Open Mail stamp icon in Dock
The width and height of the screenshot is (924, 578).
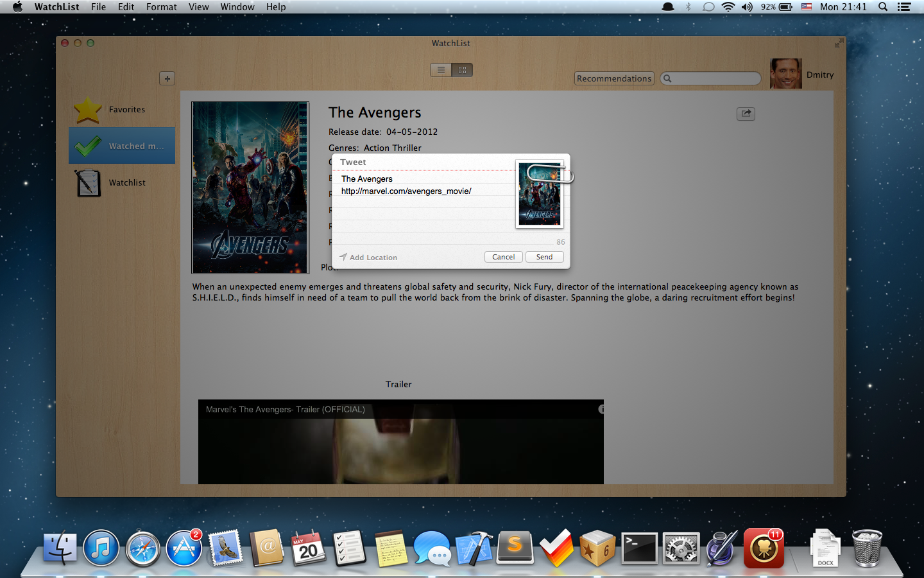(x=225, y=549)
